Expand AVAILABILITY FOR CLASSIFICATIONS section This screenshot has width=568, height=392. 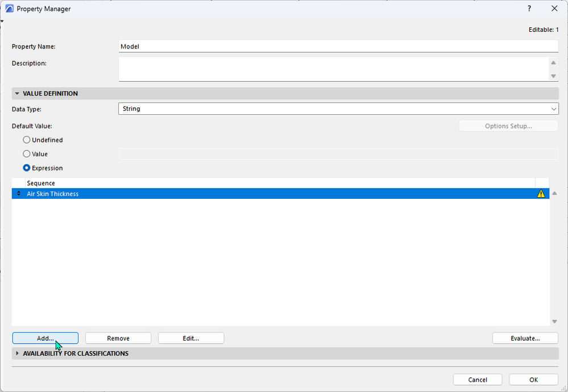pos(17,353)
